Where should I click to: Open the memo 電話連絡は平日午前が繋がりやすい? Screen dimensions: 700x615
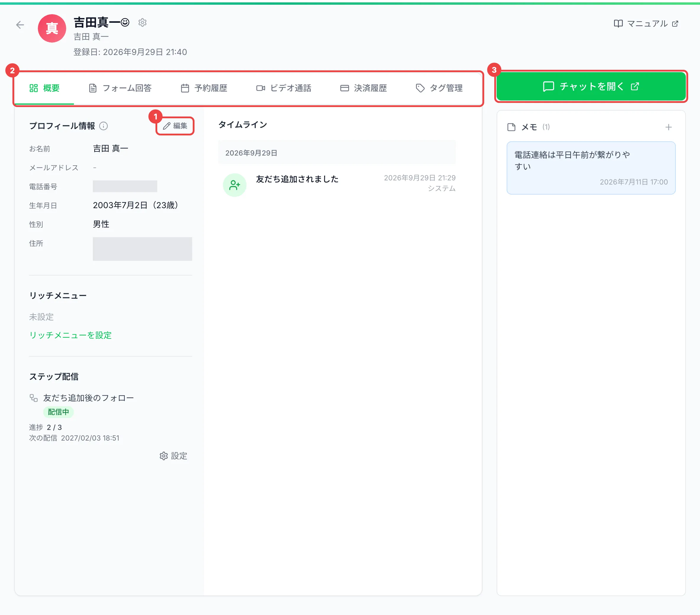coord(591,168)
